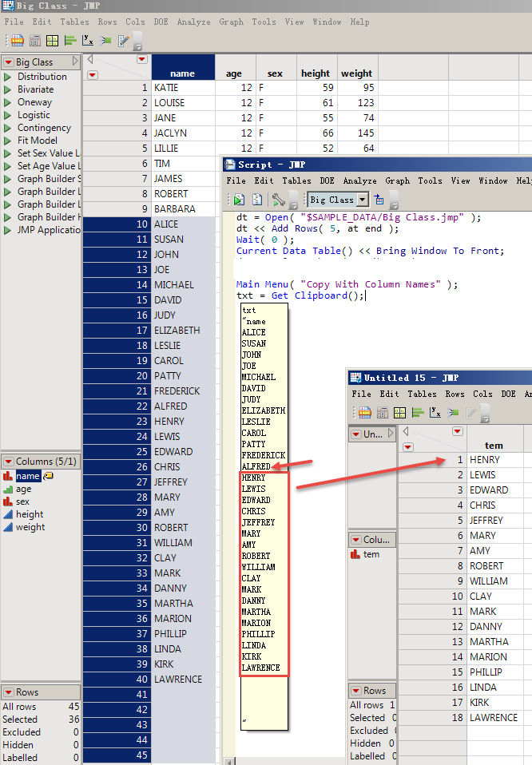The height and width of the screenshot is (765, 532).
Task: Click the Fit Y by X toolbar icon in Big Class
Action: 88,41
